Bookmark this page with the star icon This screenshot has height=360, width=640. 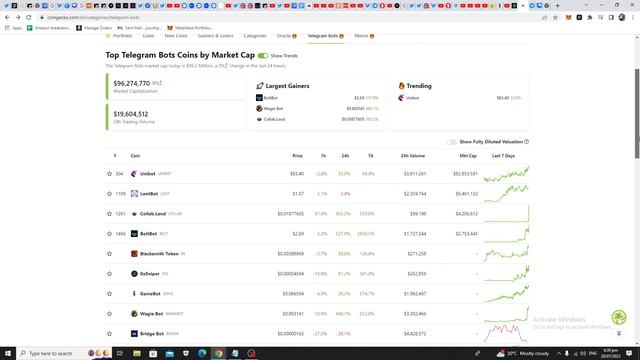tap(555, 18)
